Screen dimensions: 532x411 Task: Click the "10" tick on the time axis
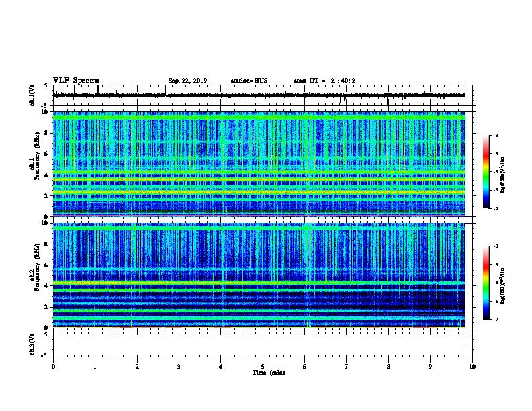click(472, 367)
